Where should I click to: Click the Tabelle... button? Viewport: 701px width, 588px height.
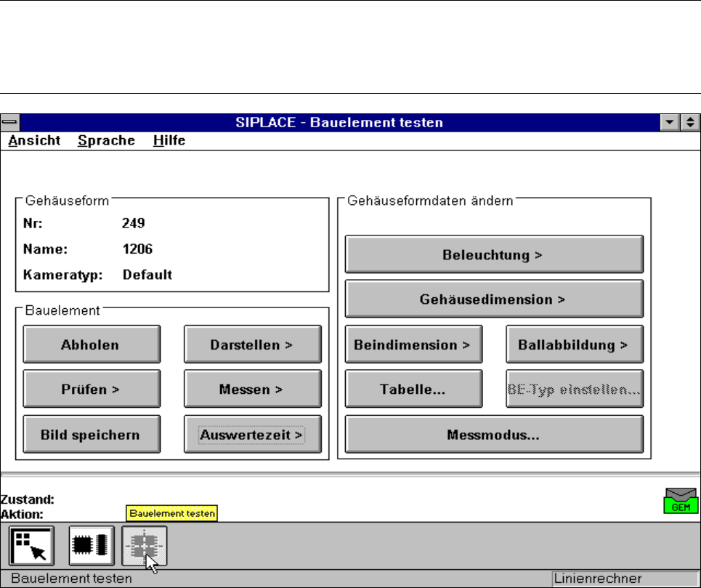pos(413,389)
